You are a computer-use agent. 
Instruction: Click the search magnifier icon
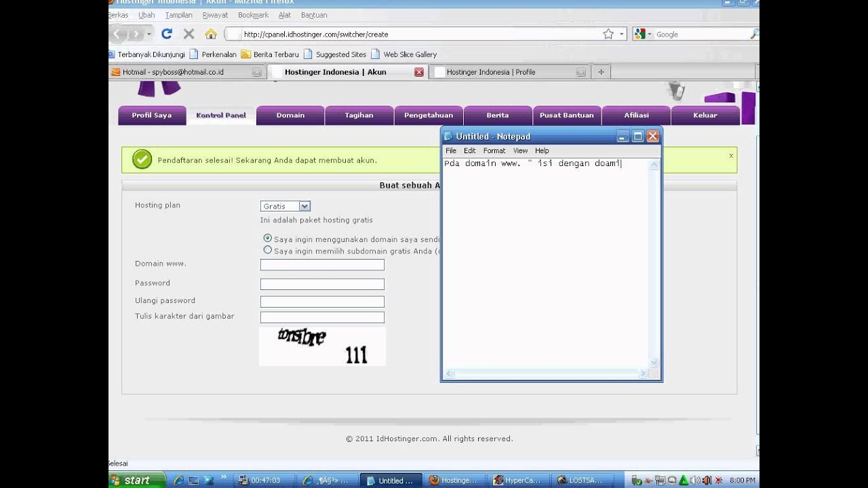point(754,34)
